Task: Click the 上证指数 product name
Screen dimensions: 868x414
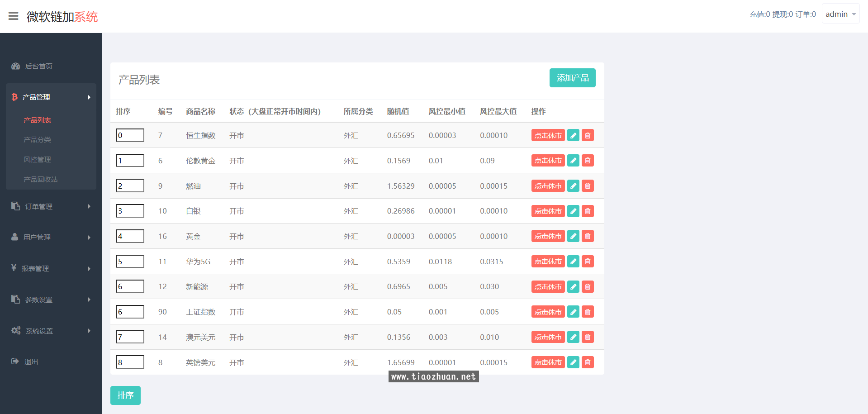Action: (200, 312)
